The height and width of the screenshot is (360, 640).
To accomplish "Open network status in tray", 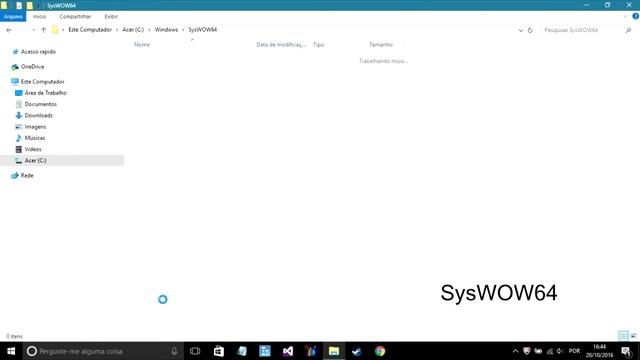I will pos(549,351).
